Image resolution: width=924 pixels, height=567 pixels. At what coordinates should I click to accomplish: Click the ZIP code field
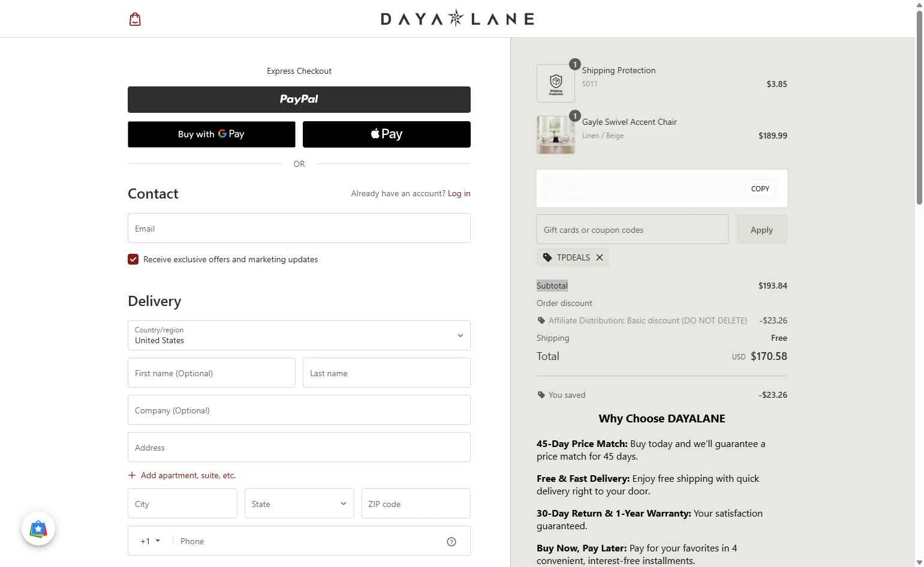click(x=416, y=503)
